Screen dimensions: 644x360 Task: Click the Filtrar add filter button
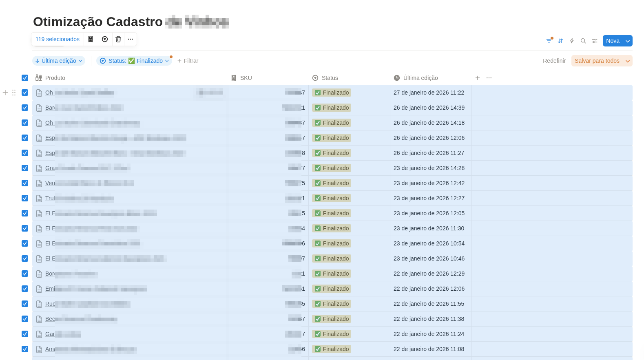coord(188,61)
